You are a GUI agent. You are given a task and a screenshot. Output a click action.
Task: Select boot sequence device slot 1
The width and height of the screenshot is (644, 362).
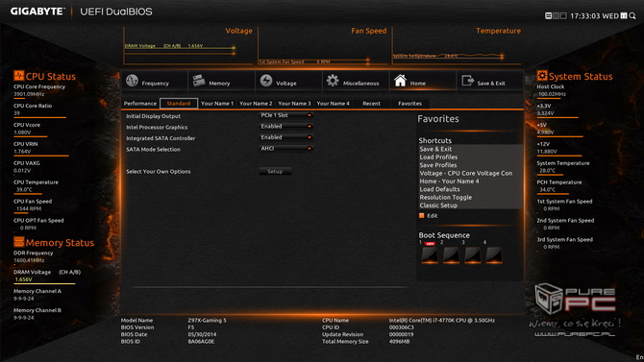[430, 254]
